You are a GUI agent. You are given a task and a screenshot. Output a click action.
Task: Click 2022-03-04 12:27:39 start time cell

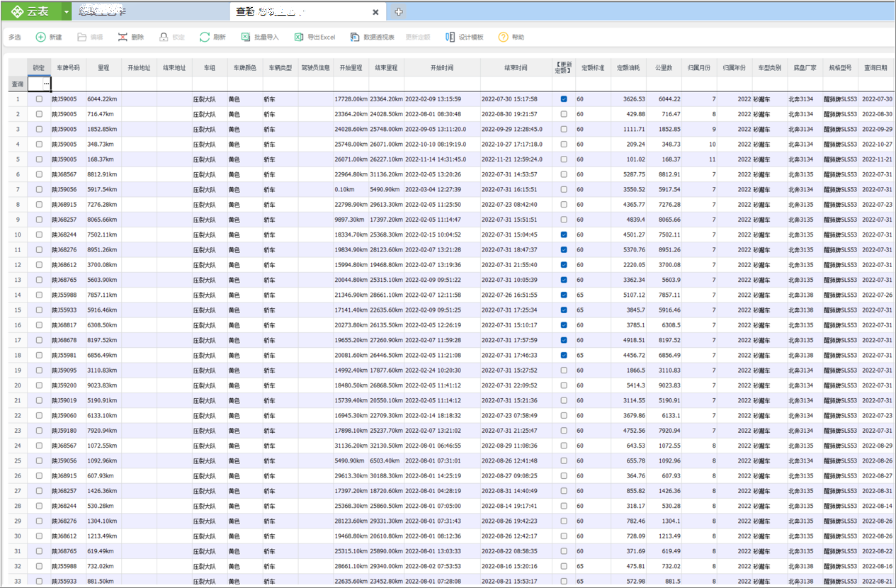point(442,189)
